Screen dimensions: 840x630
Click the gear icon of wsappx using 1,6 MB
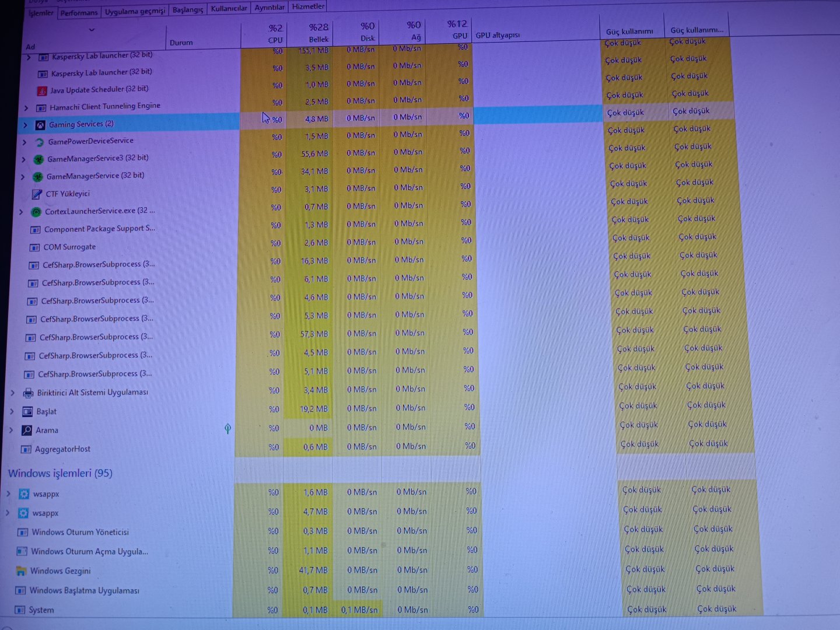24,494
